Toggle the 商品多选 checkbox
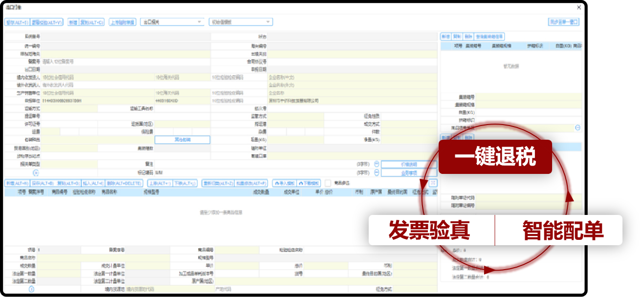Screen dimensions: 644x297 click(328, 183)
